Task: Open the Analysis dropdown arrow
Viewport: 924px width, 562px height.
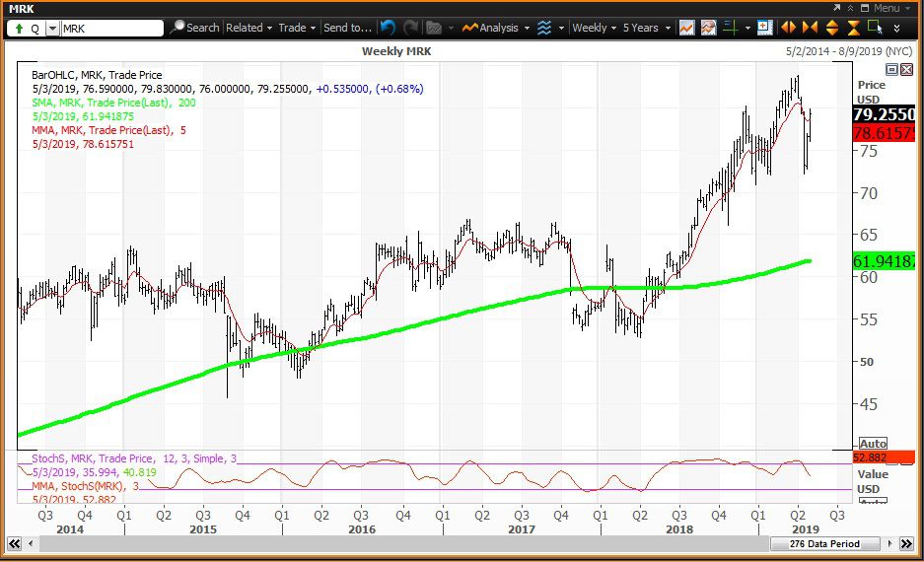Action: (x=527, y=28)
